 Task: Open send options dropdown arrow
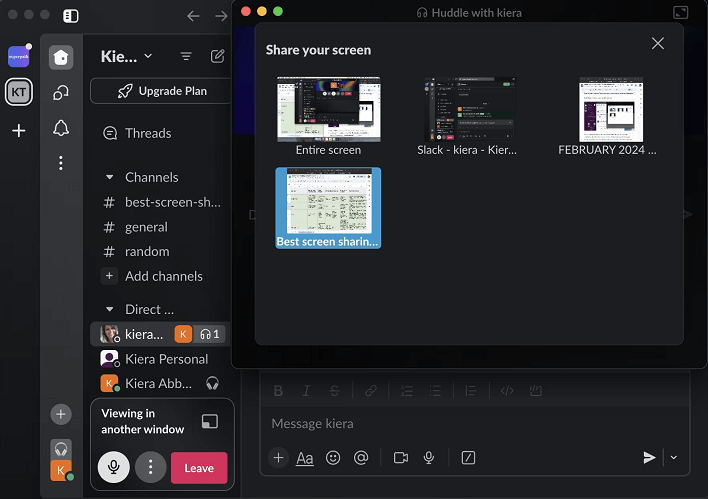point(674,457)
